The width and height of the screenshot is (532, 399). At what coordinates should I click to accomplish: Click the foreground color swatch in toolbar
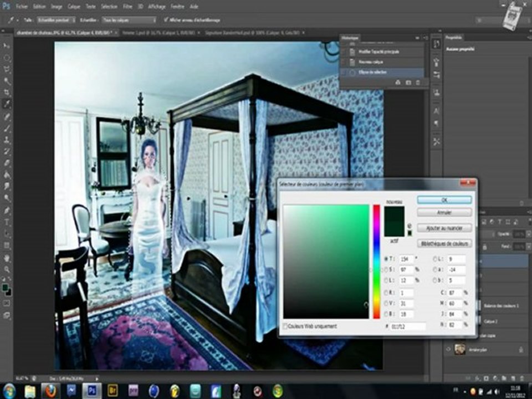click(x=5, y=288)
